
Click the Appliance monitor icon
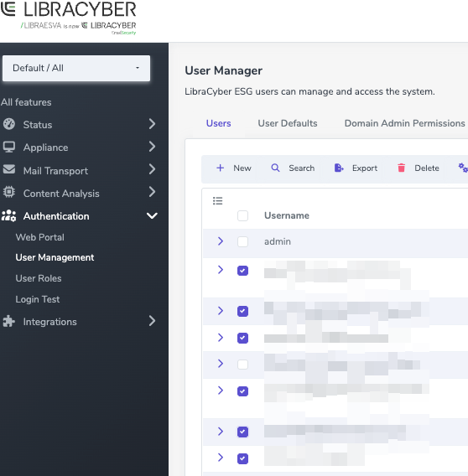tap(9, 147)
